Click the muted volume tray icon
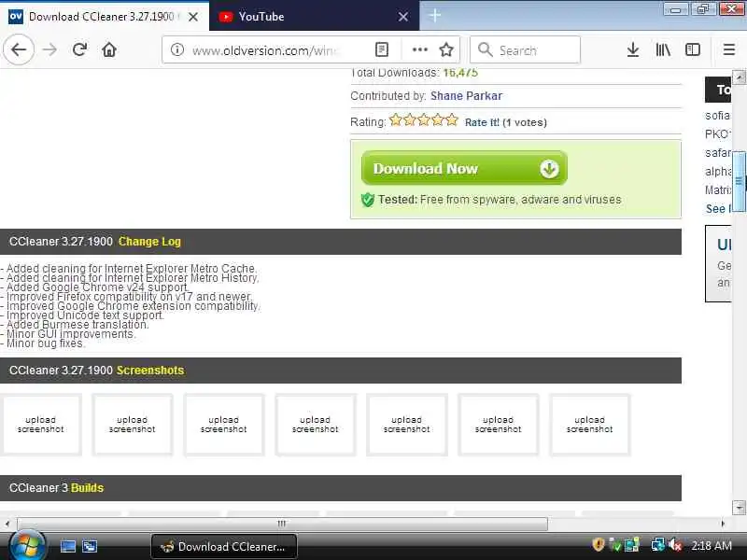 (x=674, y=545)
